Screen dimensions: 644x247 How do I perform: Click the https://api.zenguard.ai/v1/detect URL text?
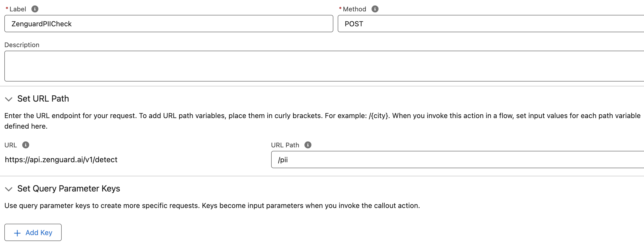(61, 160)
